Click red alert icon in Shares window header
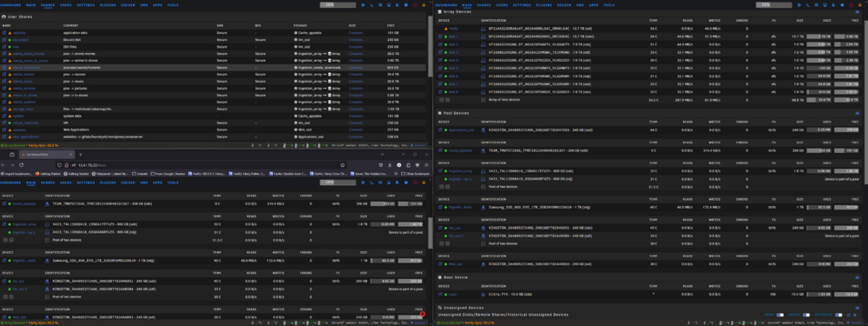The height and width of the screenshot is (326, 868). (x=415, y=5)
